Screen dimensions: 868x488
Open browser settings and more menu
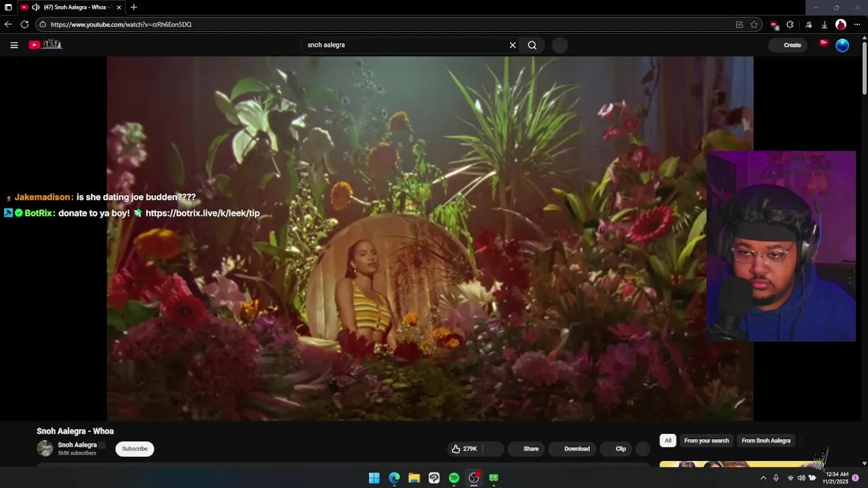[857, 24]
